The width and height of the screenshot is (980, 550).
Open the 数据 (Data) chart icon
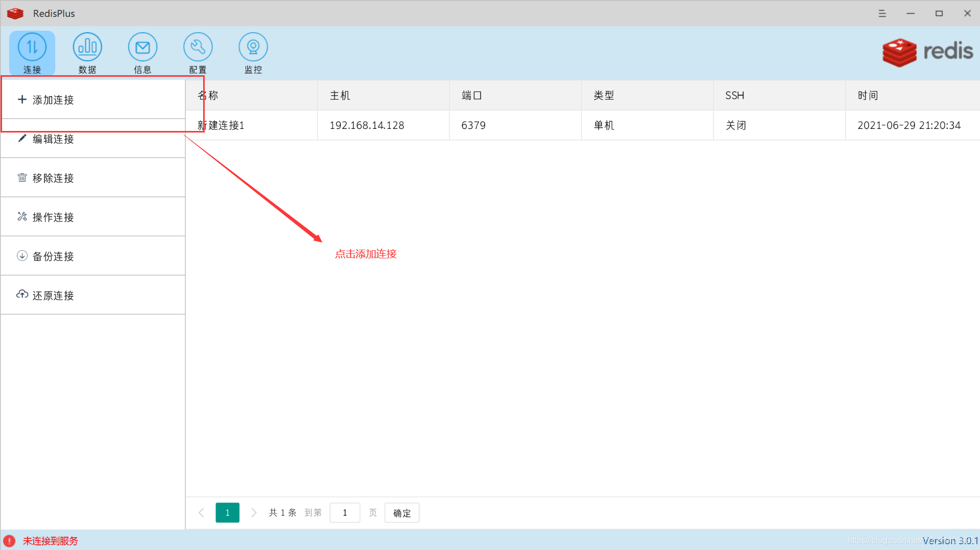pyautogui.click(x=87, y=53)
